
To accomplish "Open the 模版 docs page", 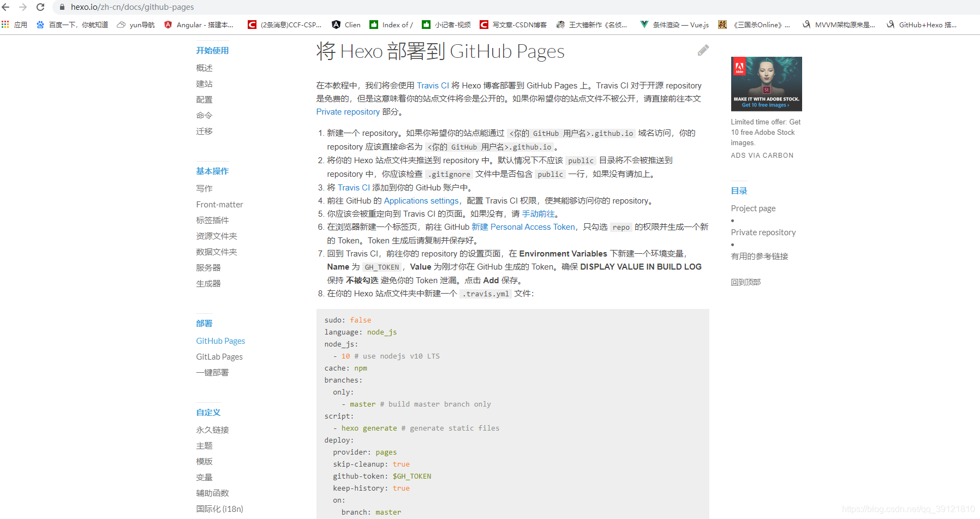I will [x=204, y=461].
